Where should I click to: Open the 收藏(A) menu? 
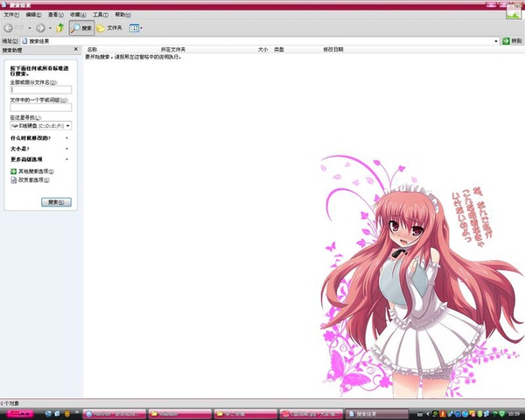(x=78, y=15)
